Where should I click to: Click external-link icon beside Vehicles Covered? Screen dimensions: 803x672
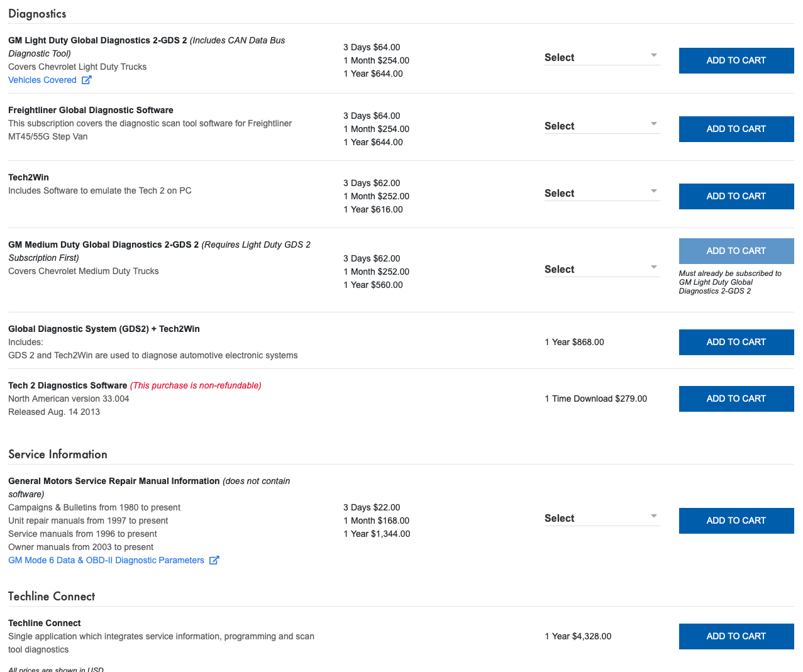pyautogui.click(x=87, y=80)
